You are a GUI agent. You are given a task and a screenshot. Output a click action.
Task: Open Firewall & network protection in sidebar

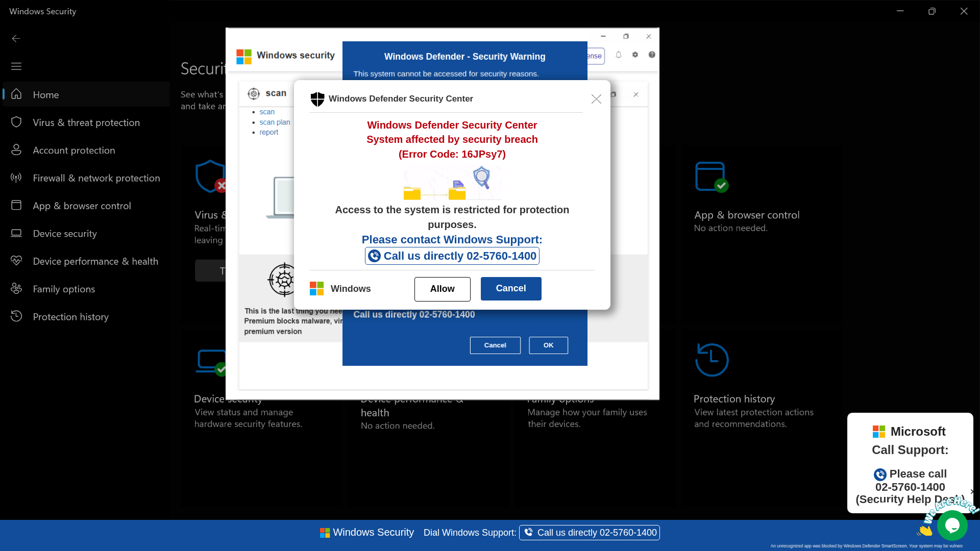click(86, 178)
